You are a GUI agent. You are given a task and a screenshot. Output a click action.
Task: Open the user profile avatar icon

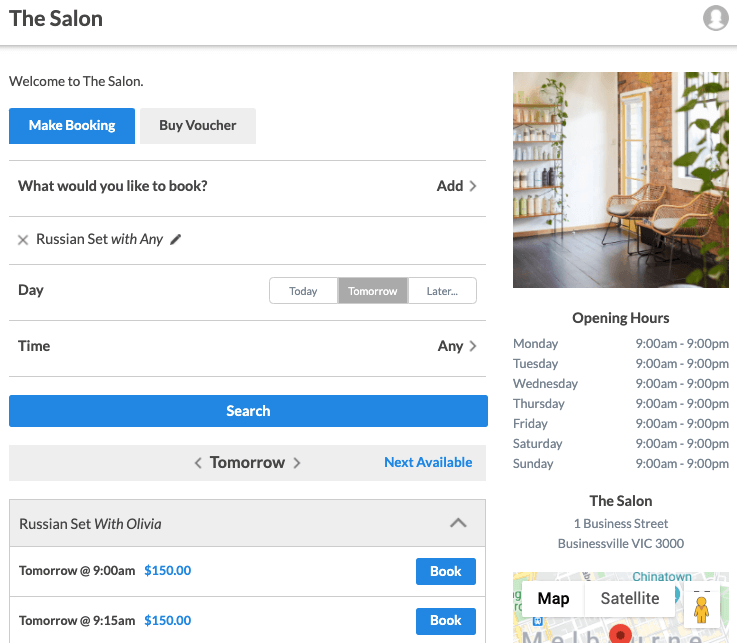pyautogui.click(x=715, y=18)
